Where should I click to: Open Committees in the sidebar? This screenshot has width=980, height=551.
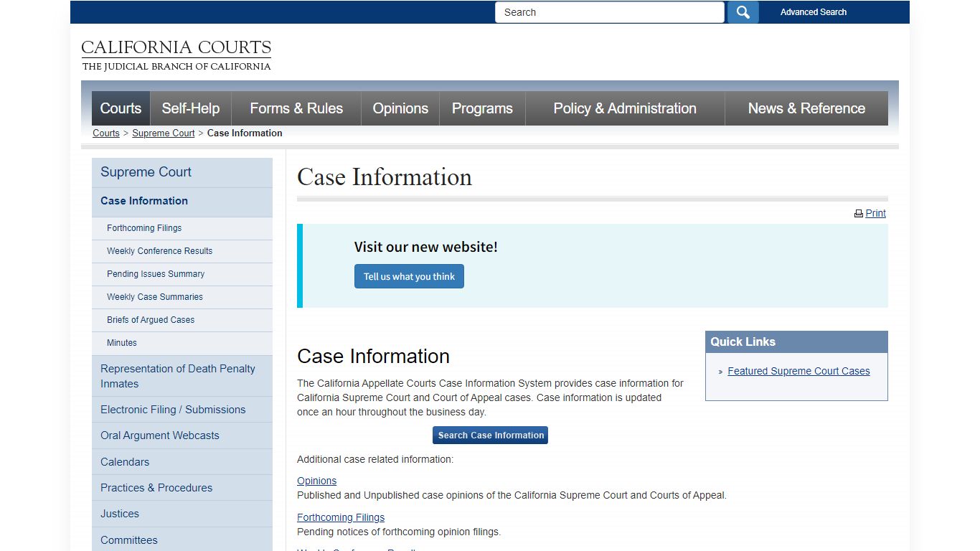[x=182, y=540]
